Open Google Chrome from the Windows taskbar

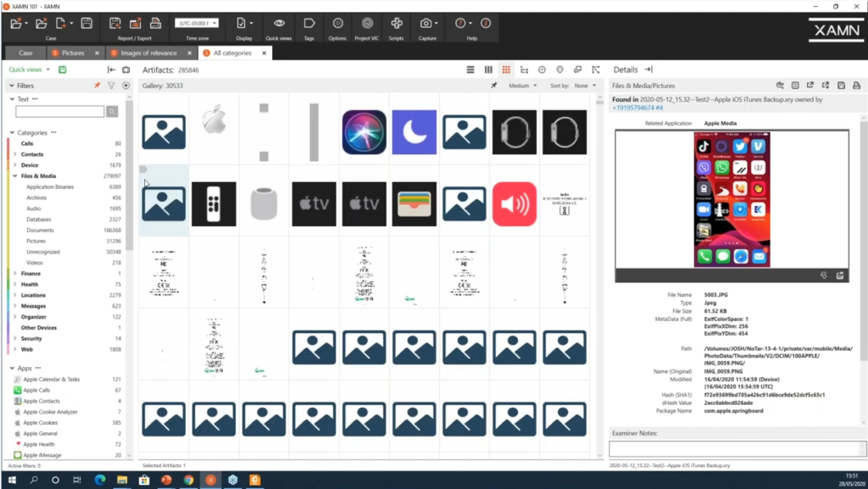click(x=188, y=480)
